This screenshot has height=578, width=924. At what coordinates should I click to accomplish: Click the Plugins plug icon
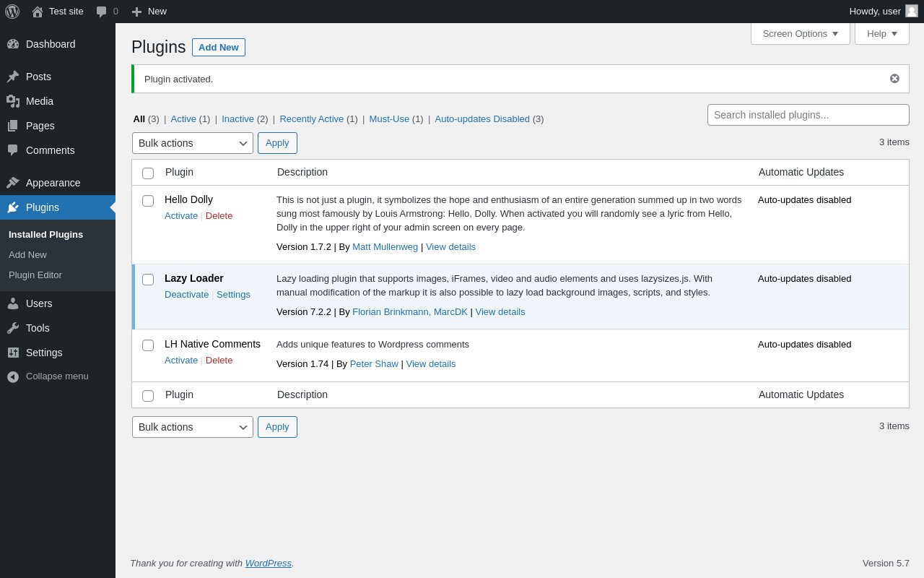coord(13,207)
